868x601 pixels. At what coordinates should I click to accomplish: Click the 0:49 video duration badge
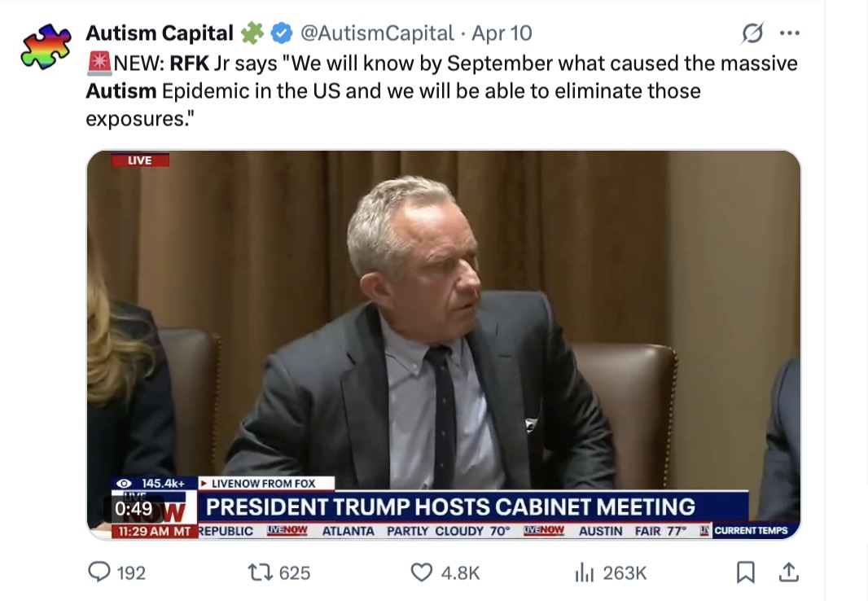[134, 508]
